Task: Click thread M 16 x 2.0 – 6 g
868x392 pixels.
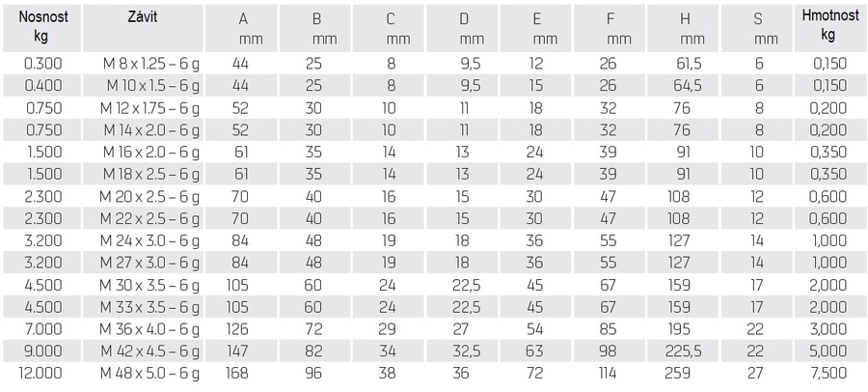Action: point(151,152)
